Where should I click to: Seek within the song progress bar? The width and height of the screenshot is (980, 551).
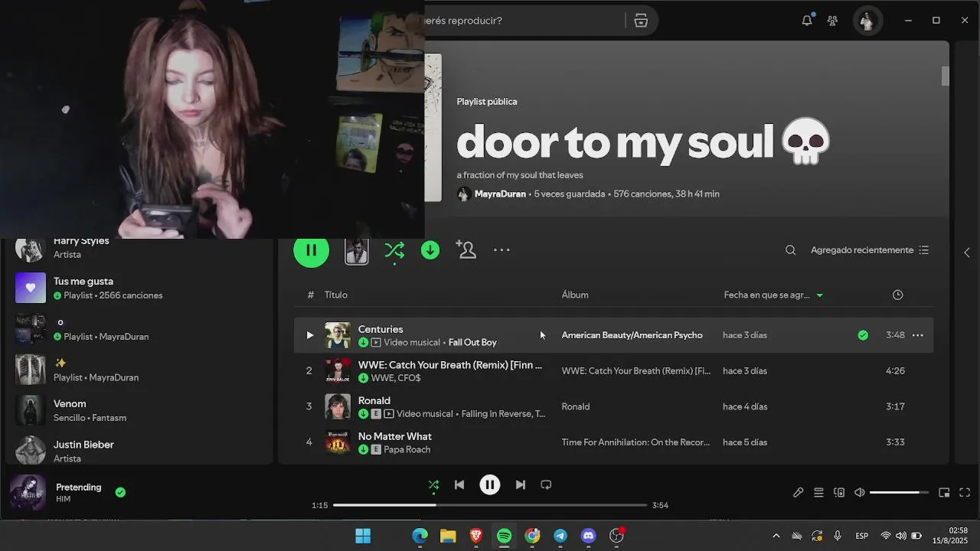click(490, 505)
